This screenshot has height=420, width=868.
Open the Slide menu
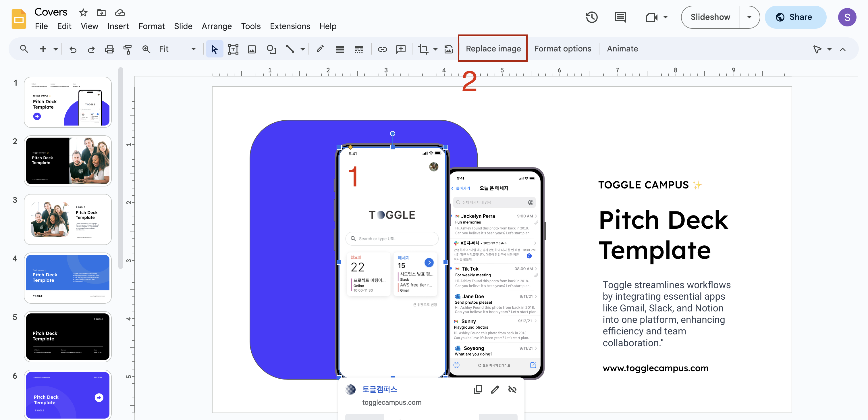[183, 26]
